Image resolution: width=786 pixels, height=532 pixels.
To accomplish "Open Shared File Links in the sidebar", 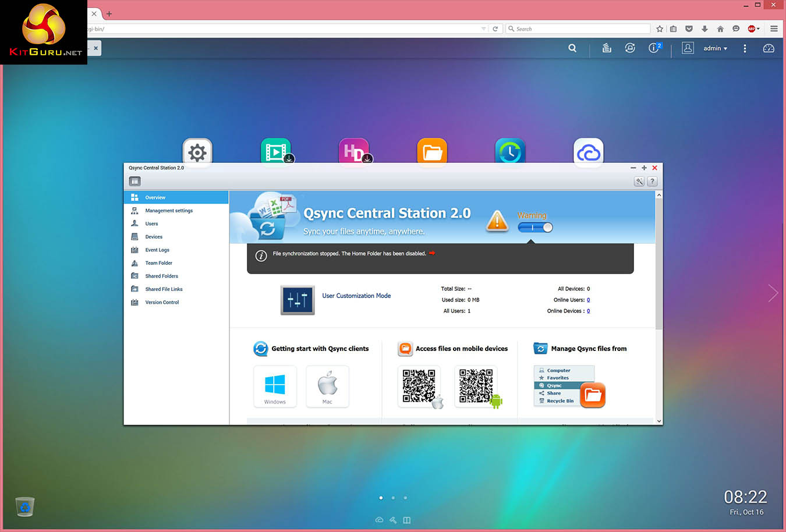I will [164, 289].
